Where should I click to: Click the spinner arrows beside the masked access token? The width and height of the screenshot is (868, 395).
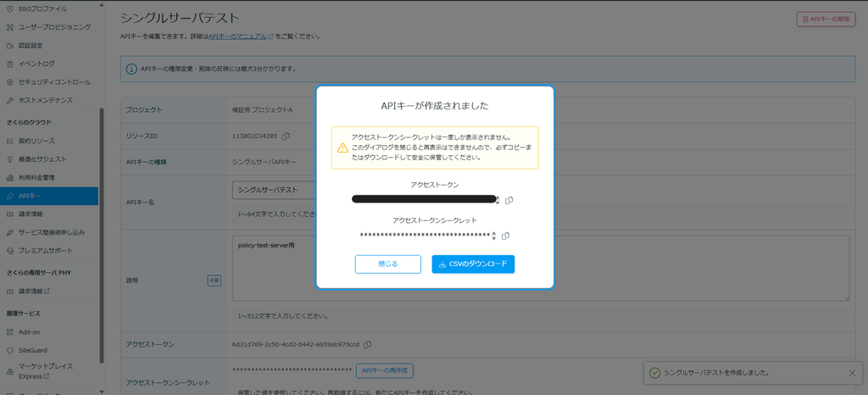click(x=497, y=200)
